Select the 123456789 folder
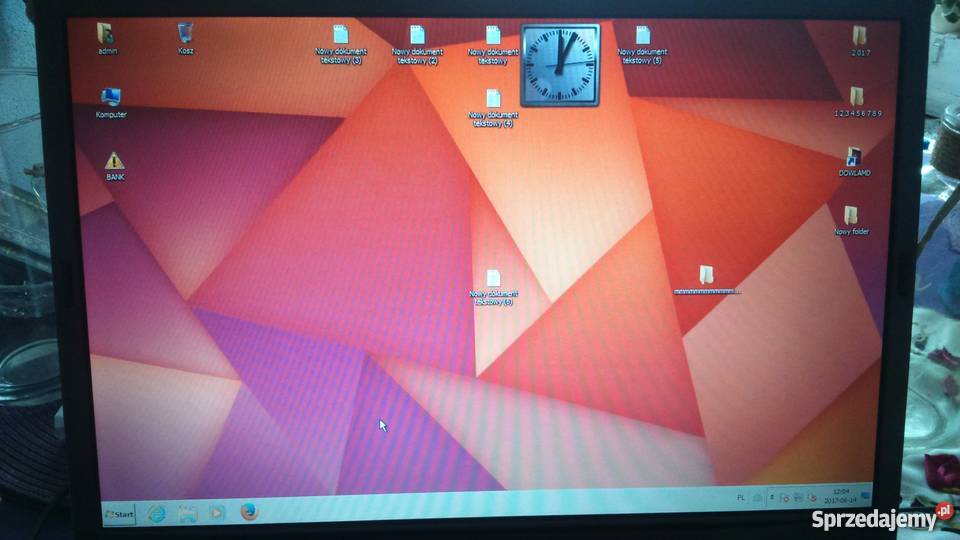This screenshot has width=960, height=540. pos(857,97)
